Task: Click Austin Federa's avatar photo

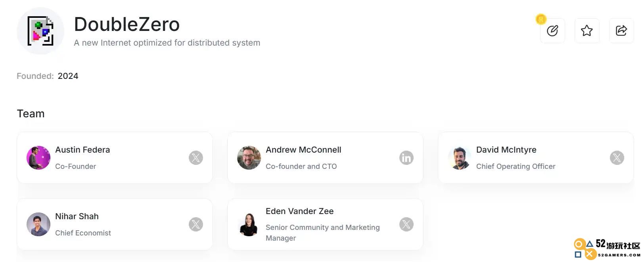Action: point(38,158)
